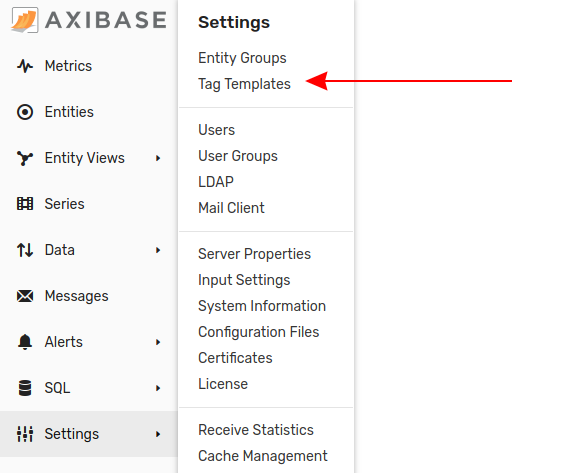580x473 pixels.
Task: Expand the Alerts submenu arrow
Action: pos(158,342)
